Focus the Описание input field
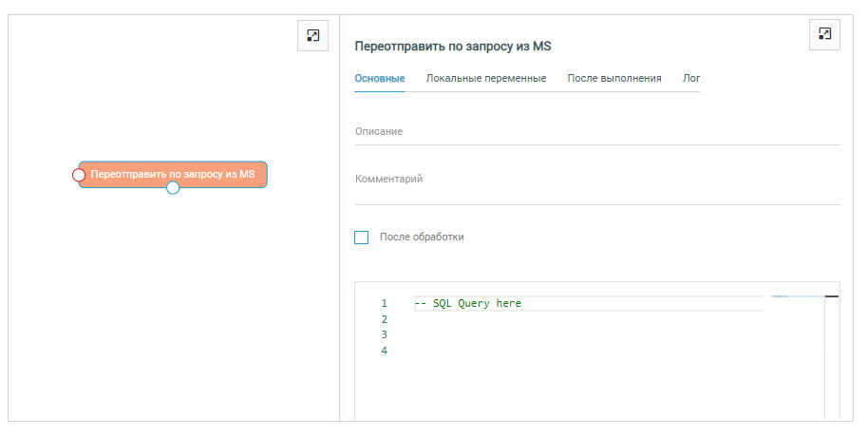This screenshot has height=438, width=868. (596, 132)
